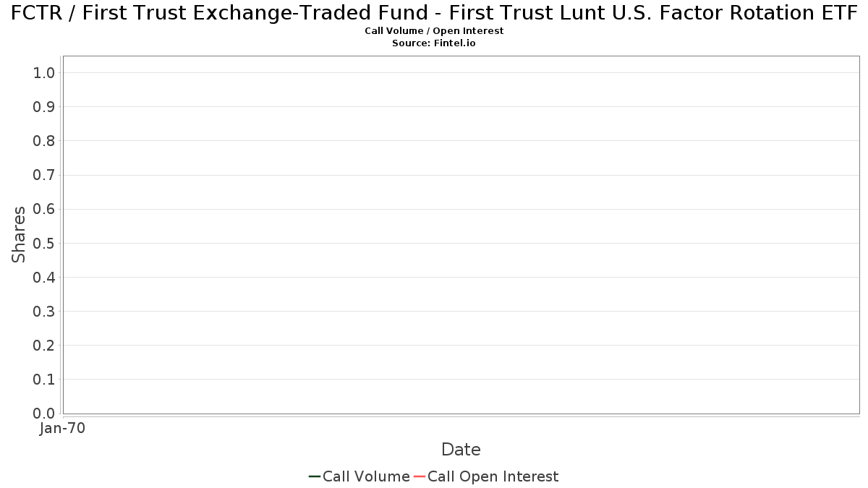This screenshot has width=868, height=488.
Task: Click the 0.2 y-axis tick label
Action: click(x=44, y=346)
